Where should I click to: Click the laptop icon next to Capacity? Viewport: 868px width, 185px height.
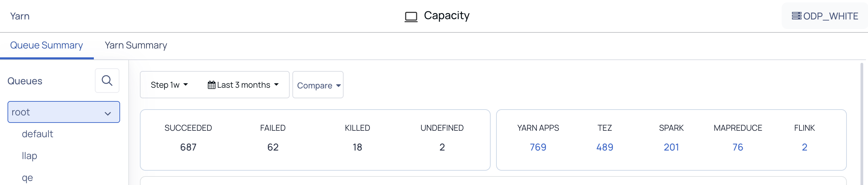coord(411,16)
